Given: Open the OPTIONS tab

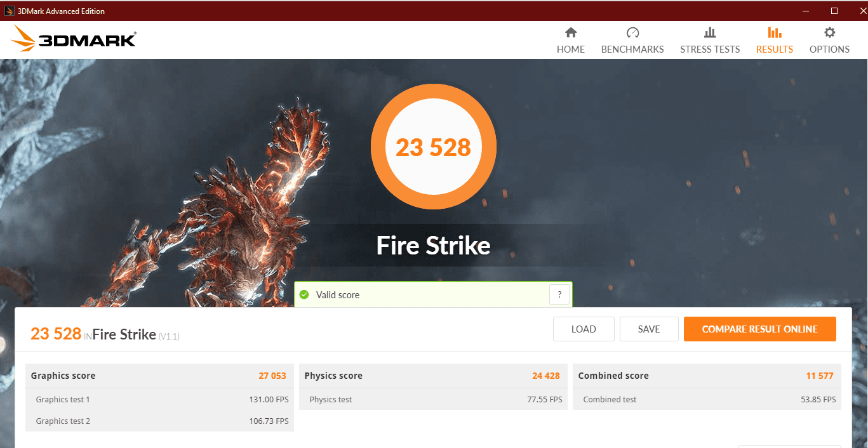Looking at the screenshot, I should (829, 41).
